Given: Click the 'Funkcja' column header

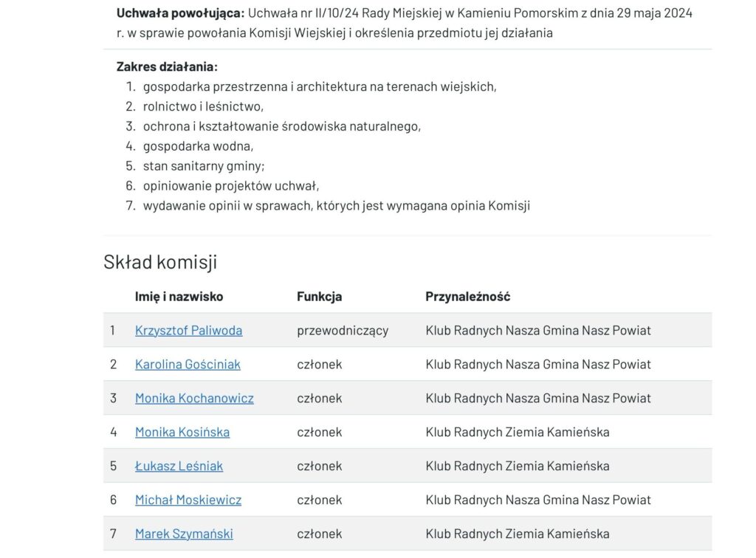Looking at the screenshot, I should 319,297.
